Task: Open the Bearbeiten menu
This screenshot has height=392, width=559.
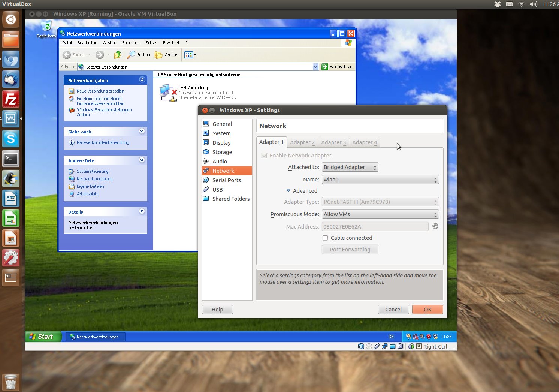Action: 87,43
